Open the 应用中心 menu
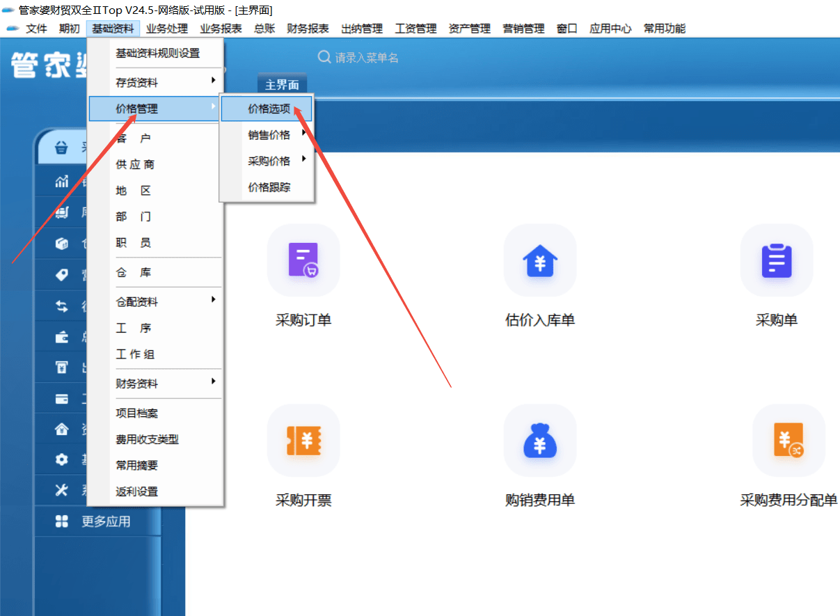 610,29
